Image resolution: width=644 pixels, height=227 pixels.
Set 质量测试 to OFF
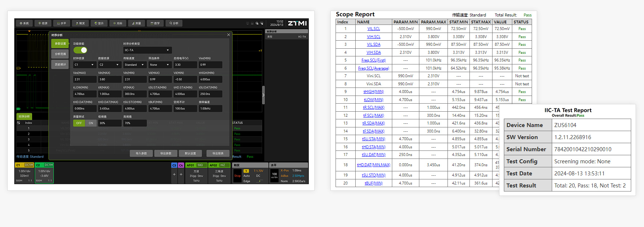pyautogui.click(x=79, y=123)
